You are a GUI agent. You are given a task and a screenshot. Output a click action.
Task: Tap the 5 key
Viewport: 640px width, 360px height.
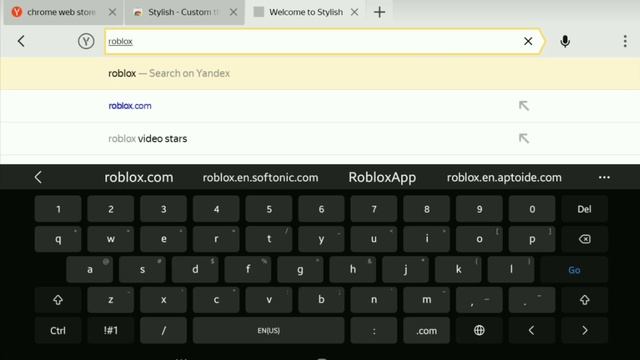[x=269, y=209]
